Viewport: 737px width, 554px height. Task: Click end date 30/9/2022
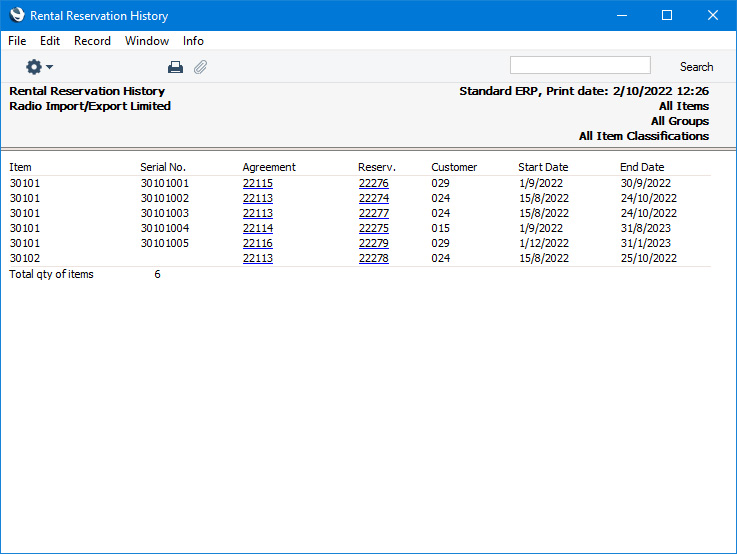(645, 183)
